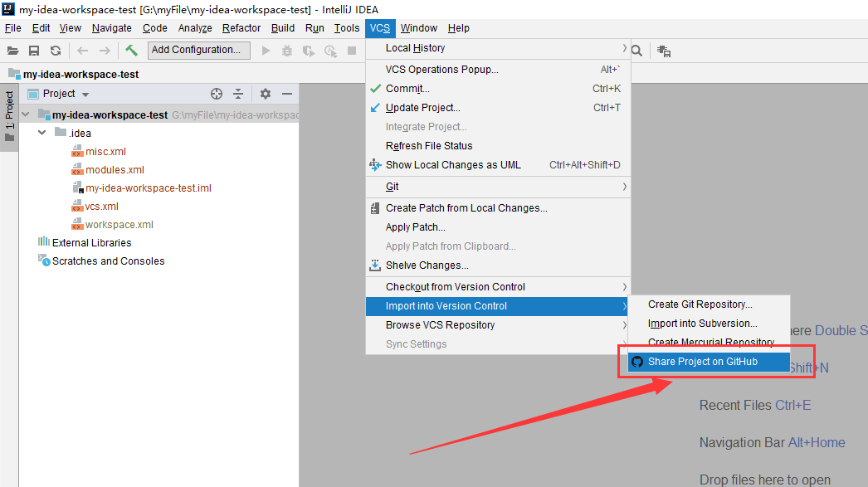Click the Build project hammer icon
The width and height of the screenshot is (868, 487).
pos(131,51)
